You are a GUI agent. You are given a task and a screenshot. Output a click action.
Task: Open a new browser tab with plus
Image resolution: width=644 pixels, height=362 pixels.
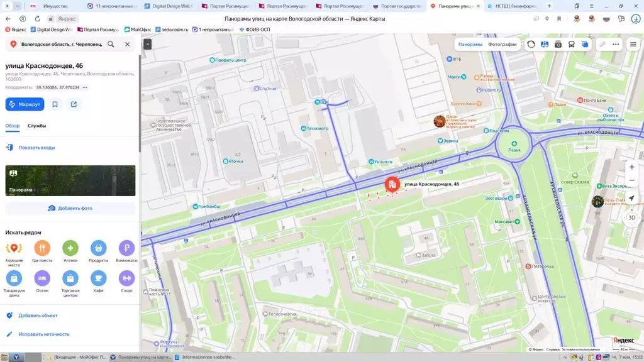tap(549, 6)
